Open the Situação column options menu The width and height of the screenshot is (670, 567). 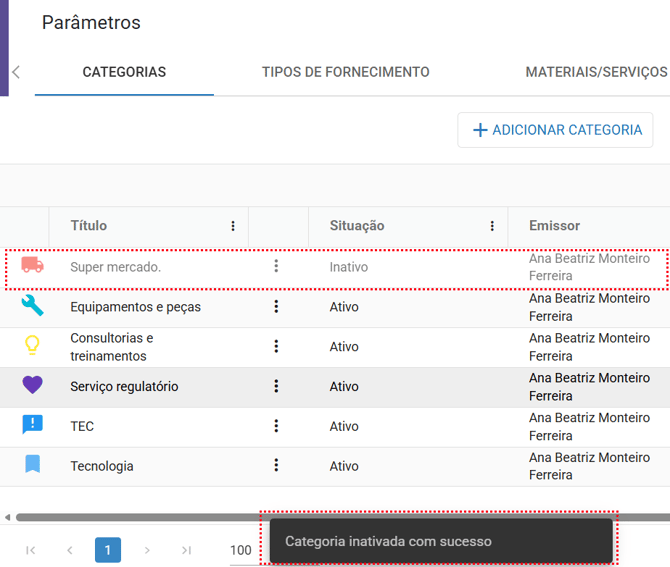click(x=492, y=226)
